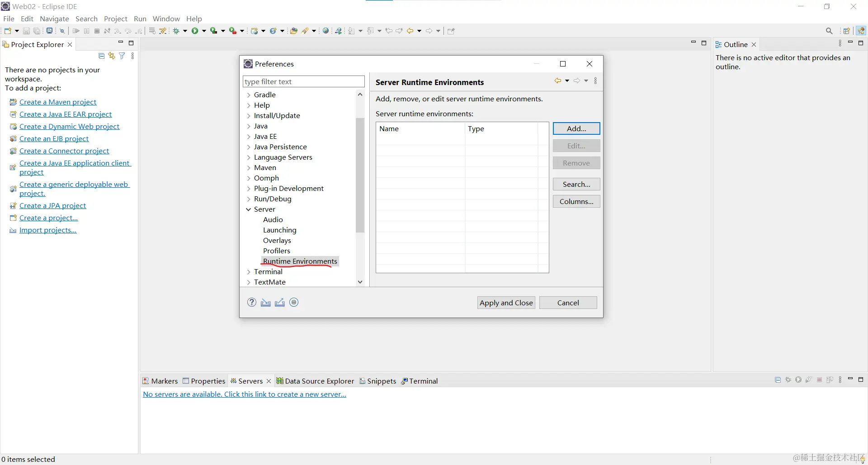Expand the Run/Debug preferences node
The width and height of the screenshot is (868, 465).
249,199
